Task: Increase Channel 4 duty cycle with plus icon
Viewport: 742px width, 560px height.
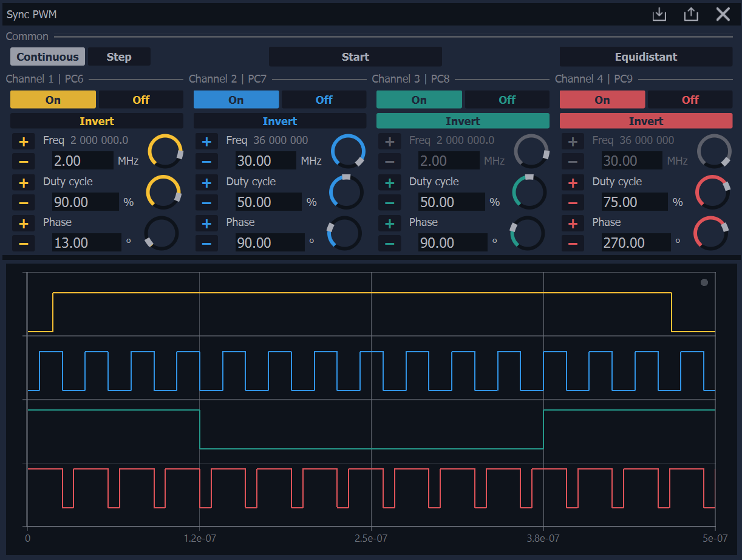Action: point(573,183)
